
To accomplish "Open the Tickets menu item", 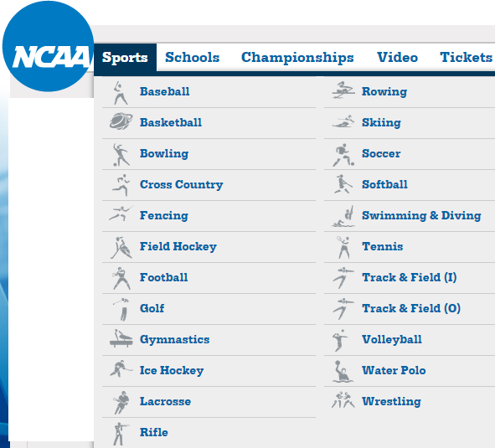I will [466, 58].
